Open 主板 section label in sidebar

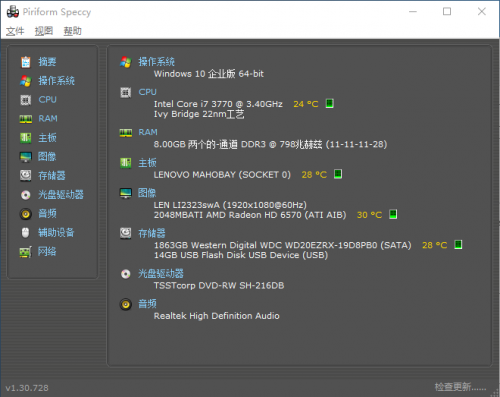47,137
